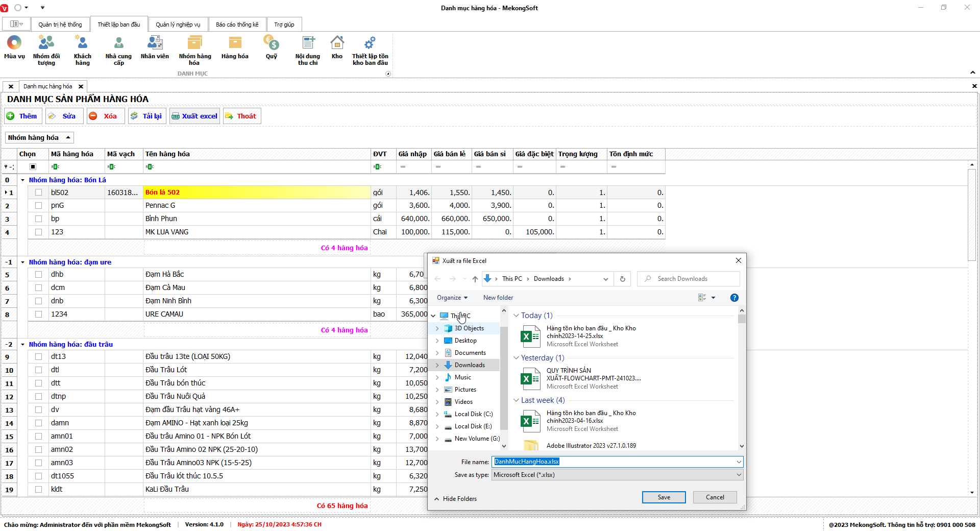Click the dialog help question mark icon
Image resolution: width=980 pixels, height=531 pixels.
click(x=734, y=298)
